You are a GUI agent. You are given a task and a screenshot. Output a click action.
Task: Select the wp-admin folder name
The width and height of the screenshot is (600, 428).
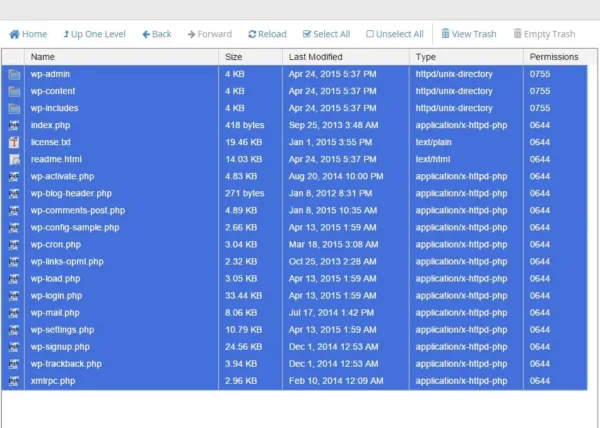(50, 74)
